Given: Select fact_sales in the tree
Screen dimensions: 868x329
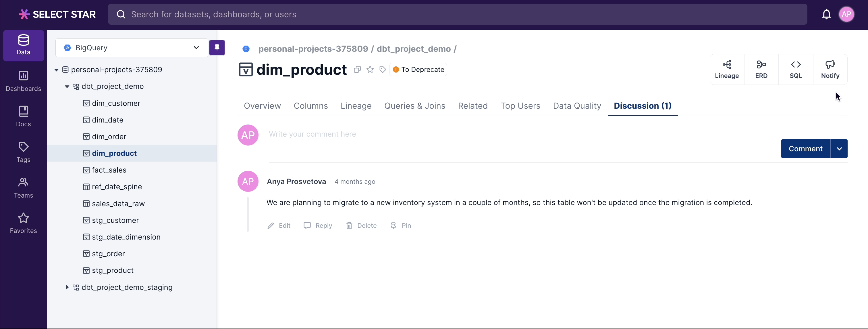Looking at the screenshot, I should (x=109, y=170).
